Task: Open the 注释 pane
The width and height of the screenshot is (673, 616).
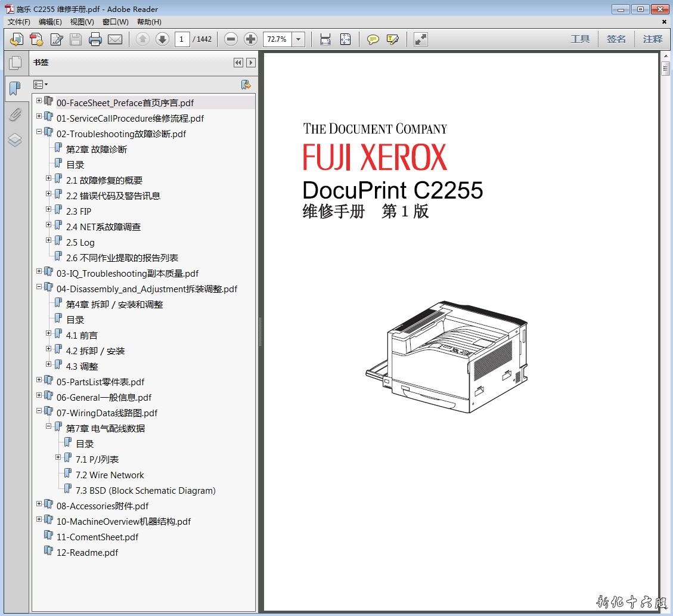Action: pos(652,39)
